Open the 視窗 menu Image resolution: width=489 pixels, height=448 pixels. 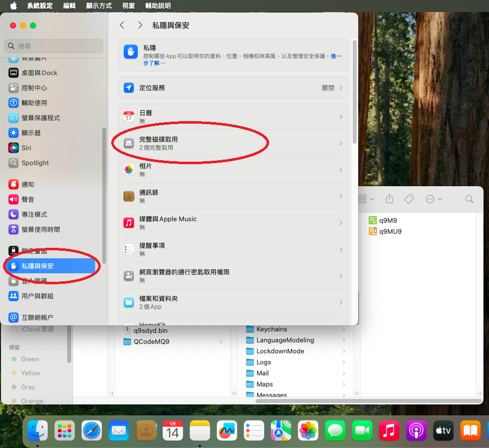[128, 6]
